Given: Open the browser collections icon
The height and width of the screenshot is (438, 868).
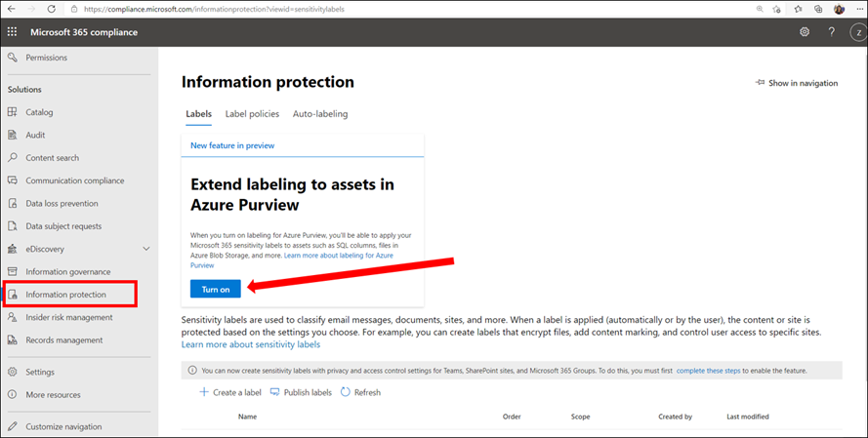Looking at the screenshot, I should (818, 9).
